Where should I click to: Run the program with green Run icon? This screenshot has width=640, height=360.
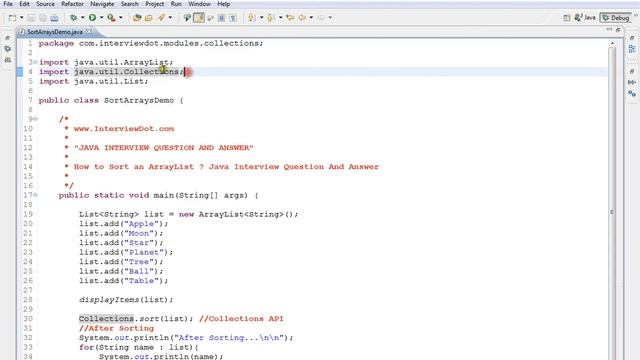coord(93,18)
